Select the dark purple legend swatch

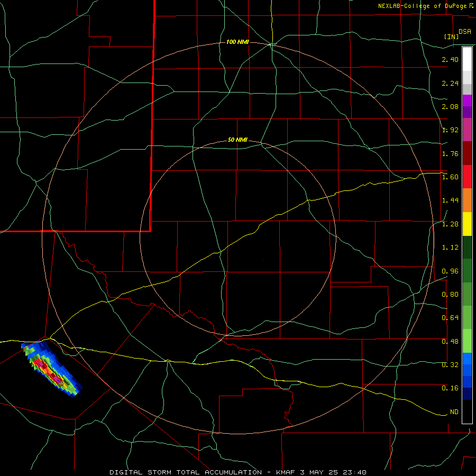467,112
